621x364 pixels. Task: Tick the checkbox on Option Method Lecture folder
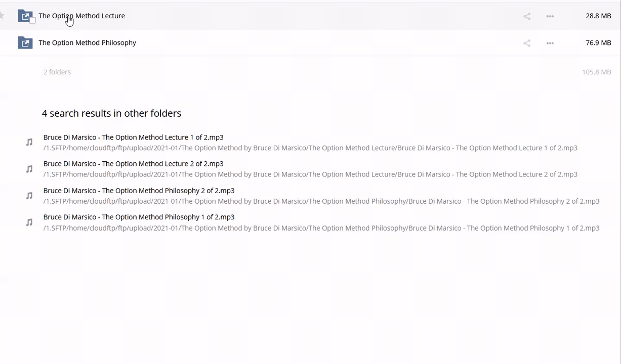(x=32, y=21)
